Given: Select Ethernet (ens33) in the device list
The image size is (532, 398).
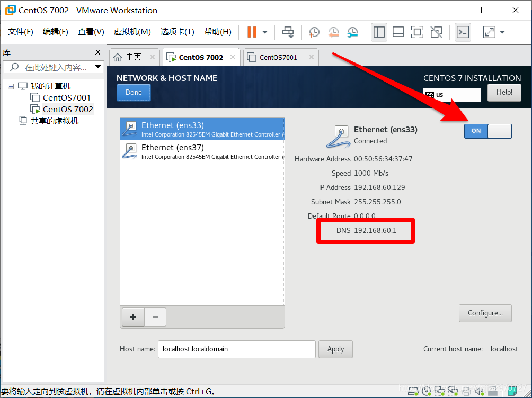Looking at the screenshot, I should [202, 129].
